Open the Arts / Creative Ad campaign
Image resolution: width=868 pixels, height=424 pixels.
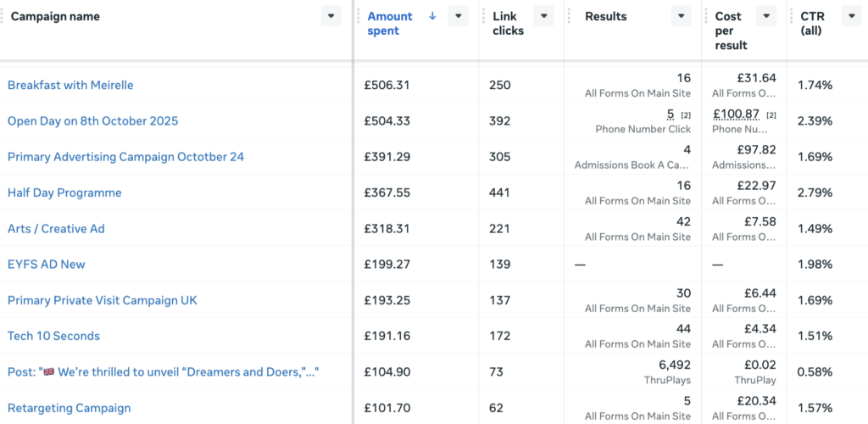(x=56, y=229)
